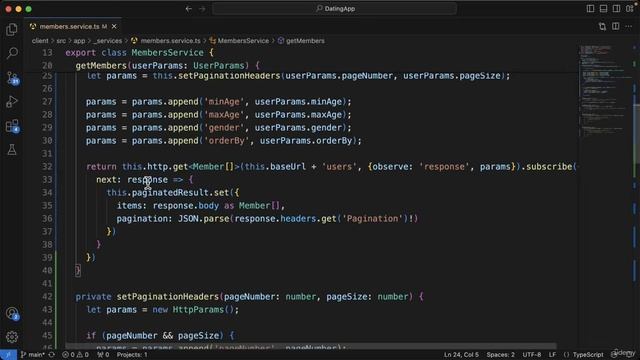Screen dimensions: 640x360
Task: Click the 'orderBy' string on line 30
Action: click(x=226, y=141)
